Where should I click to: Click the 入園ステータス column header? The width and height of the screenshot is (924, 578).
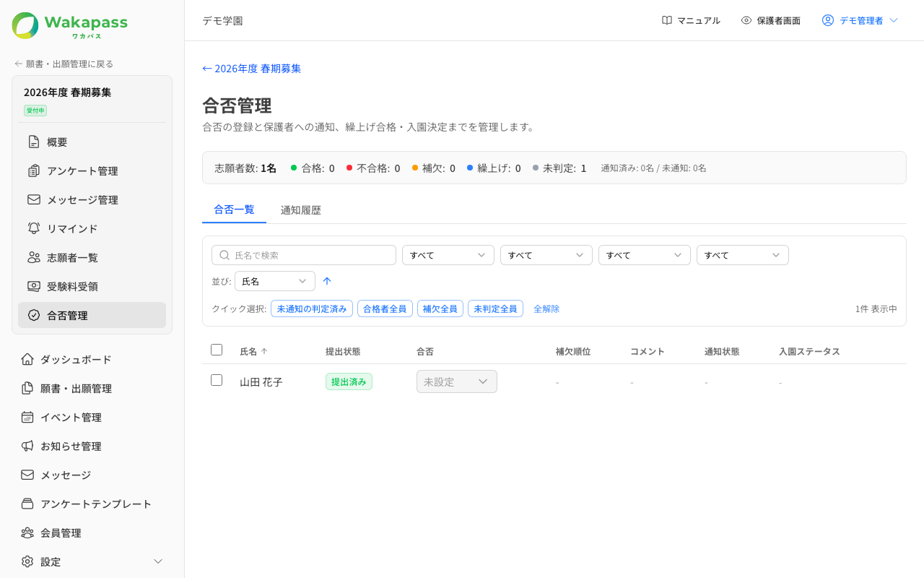click(809, 351)
